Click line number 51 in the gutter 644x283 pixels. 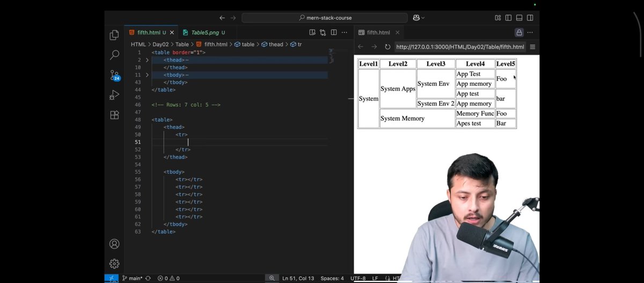[138, 142]
